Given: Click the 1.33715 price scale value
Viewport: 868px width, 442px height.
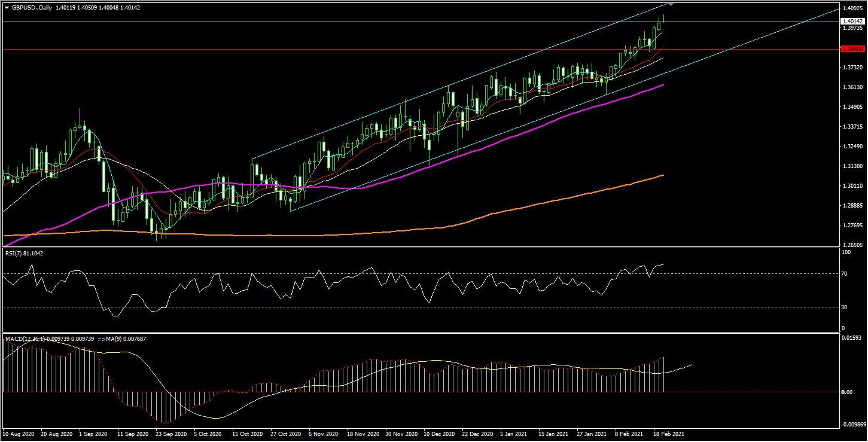Looking at the screenshot, I should tap(852, 127).
